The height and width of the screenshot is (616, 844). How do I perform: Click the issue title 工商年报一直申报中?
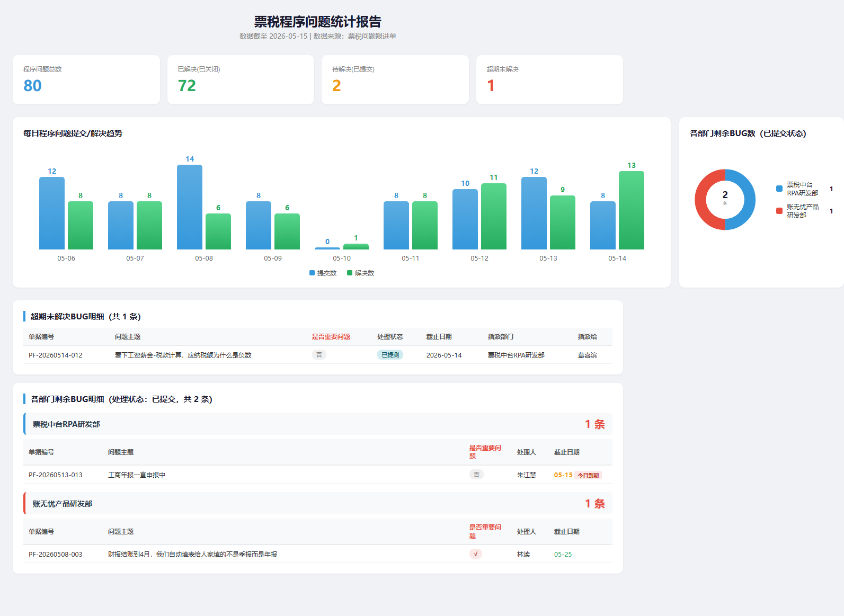coord(137,475)
